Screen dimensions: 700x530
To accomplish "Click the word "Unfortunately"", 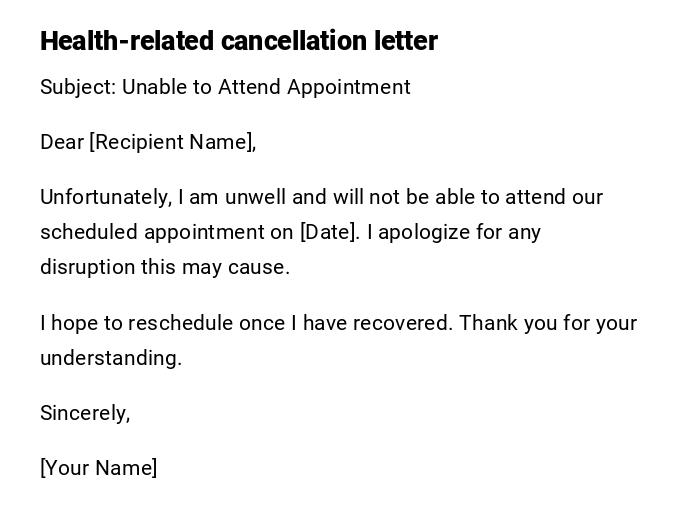I will tap(105, 197).
